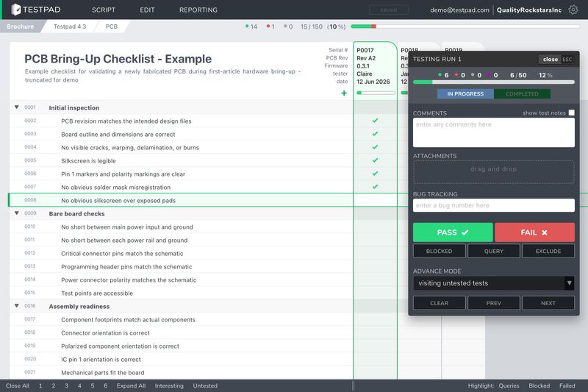Select 'Critical connector pins match the schematic' row
Viewport: 588px width, 392px height.
[181, 253]
